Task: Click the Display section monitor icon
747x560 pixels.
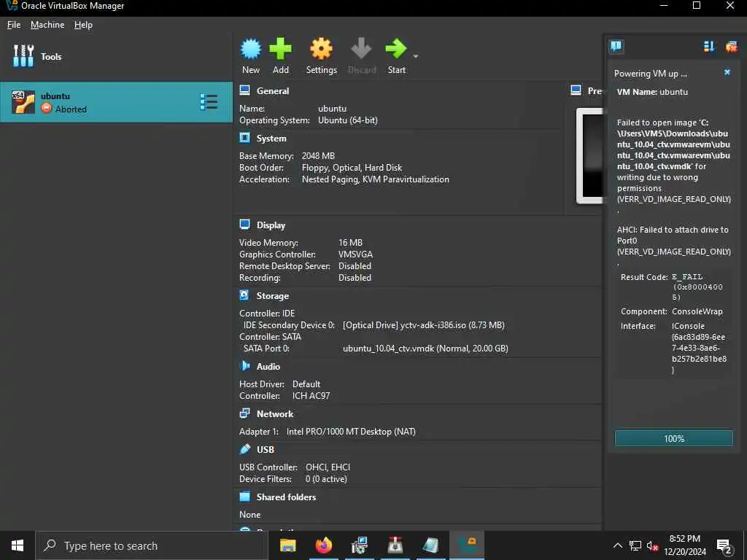Action: [x=244, y=225]
